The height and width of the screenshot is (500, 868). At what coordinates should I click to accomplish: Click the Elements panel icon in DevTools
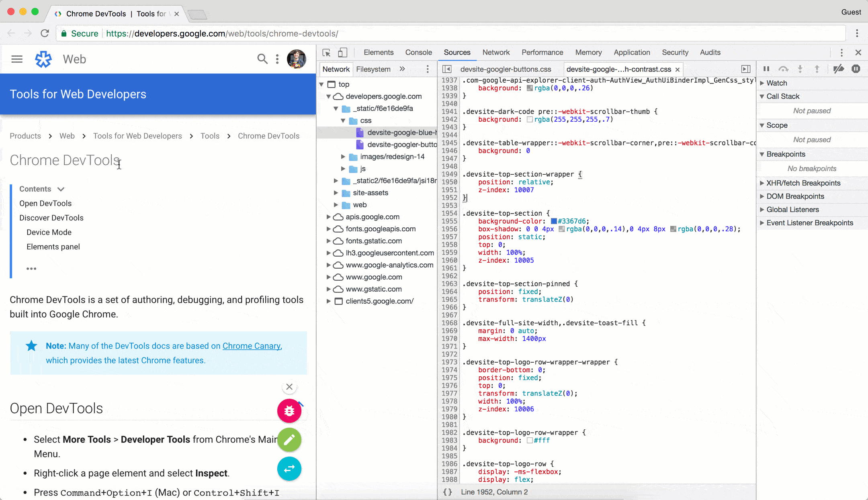(x=379, y=53)
